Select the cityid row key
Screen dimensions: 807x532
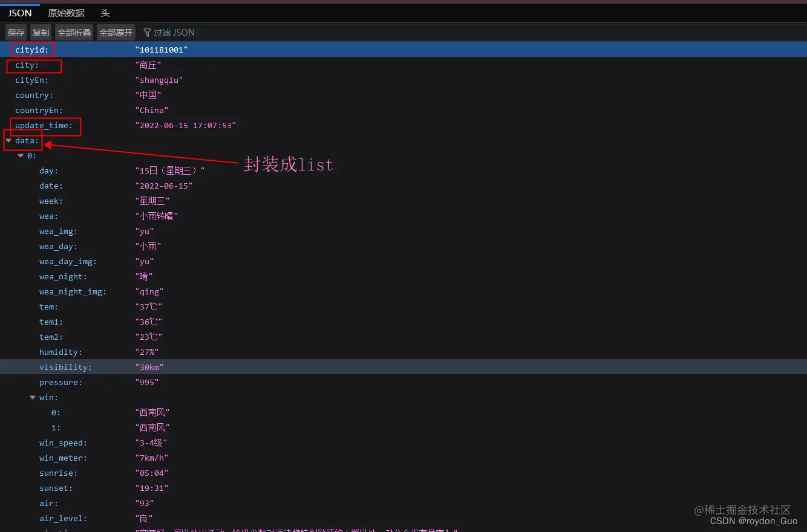31,50
